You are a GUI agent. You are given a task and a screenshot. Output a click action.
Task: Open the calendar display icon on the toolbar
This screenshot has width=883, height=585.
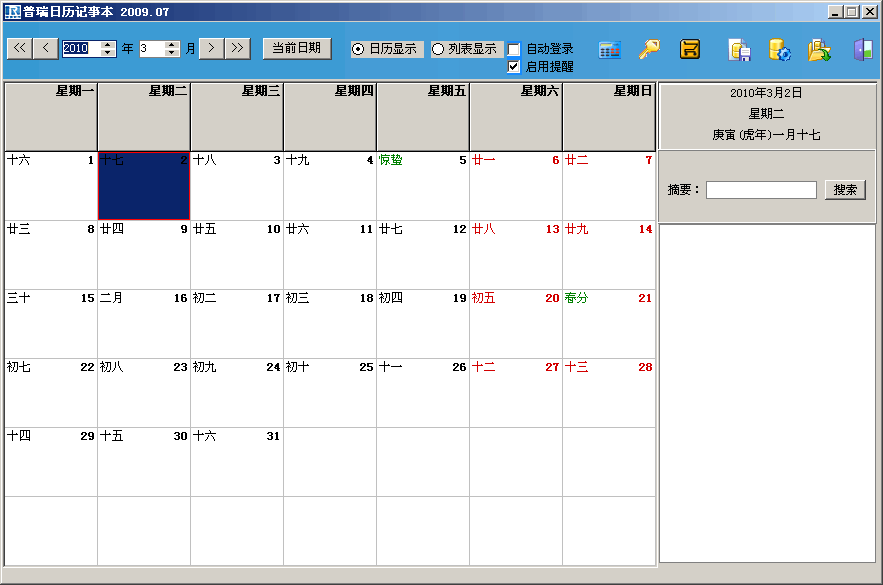click(609, 48)
